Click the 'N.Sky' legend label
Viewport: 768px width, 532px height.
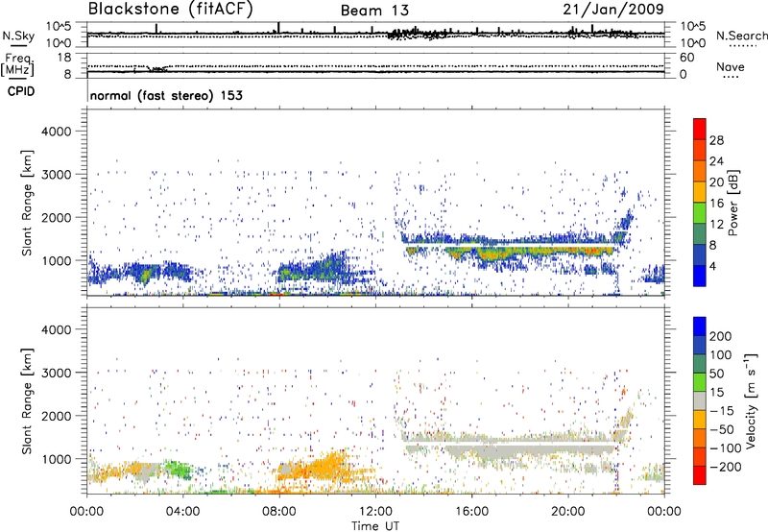pyautogui.click(x=18, y=36)
